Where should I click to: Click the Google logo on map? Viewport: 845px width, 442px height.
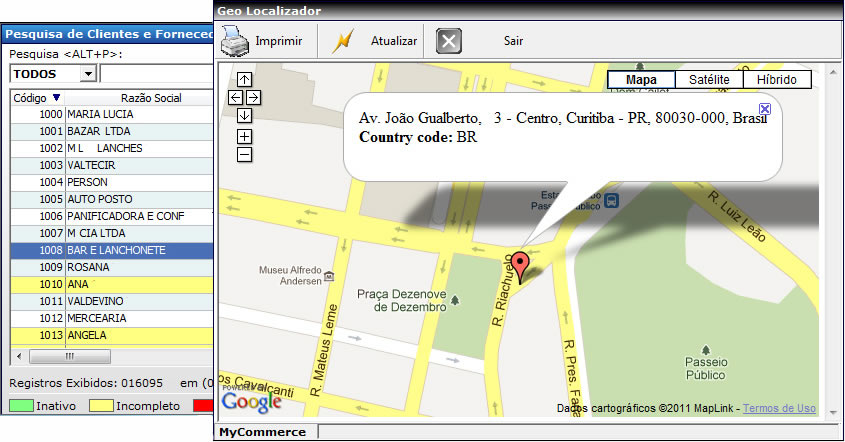(x=252, y=402)
